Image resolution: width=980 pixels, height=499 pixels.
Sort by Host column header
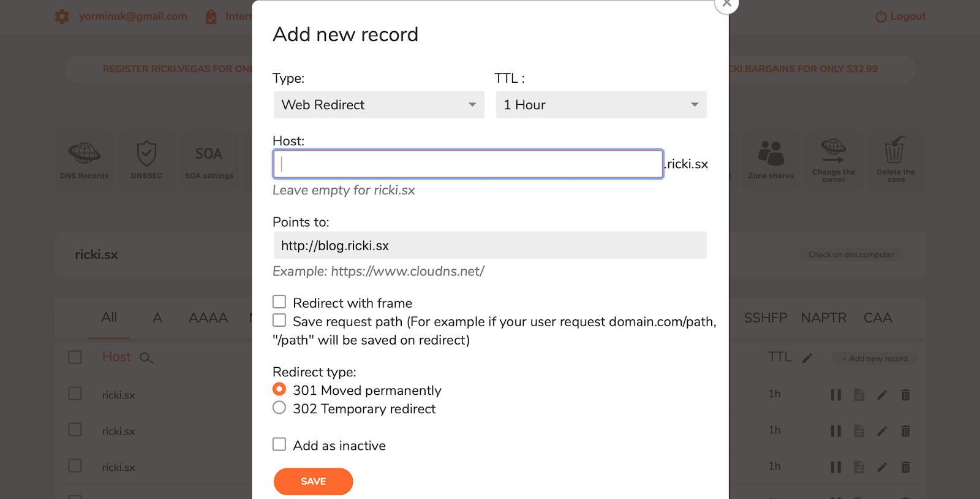[116, 357]
